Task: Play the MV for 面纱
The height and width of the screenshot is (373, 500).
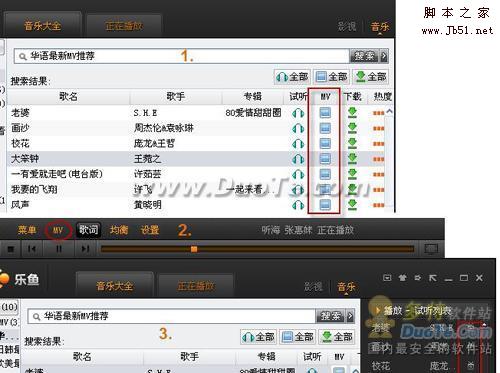Action: point(325,128)
